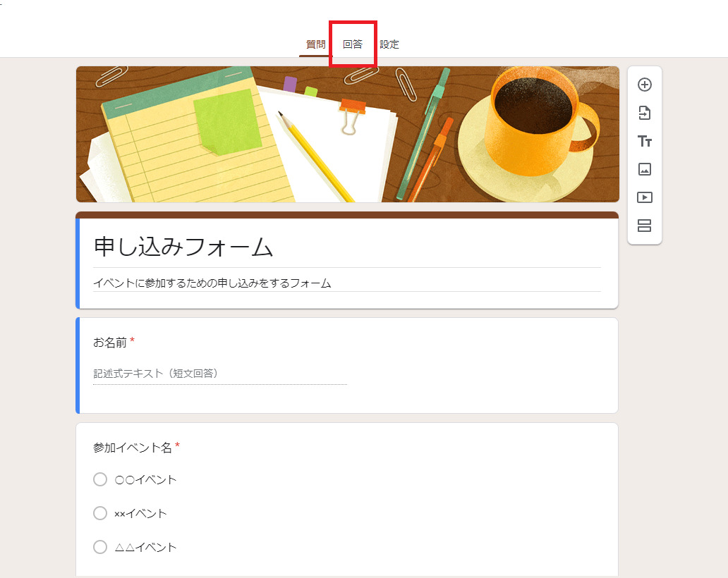
Task: Go to the 設定 tab
Action: (x=389, y=44)
